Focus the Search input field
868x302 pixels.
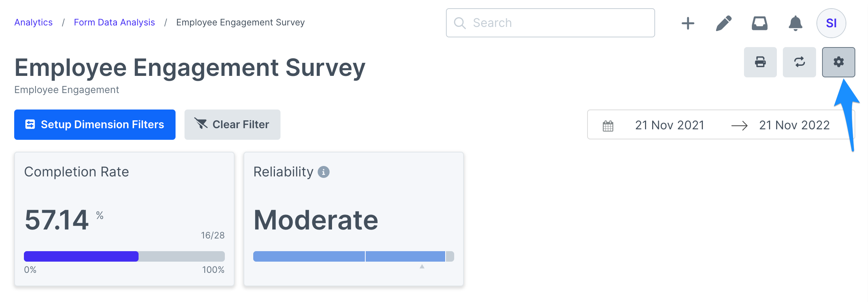tap(550, 23)
